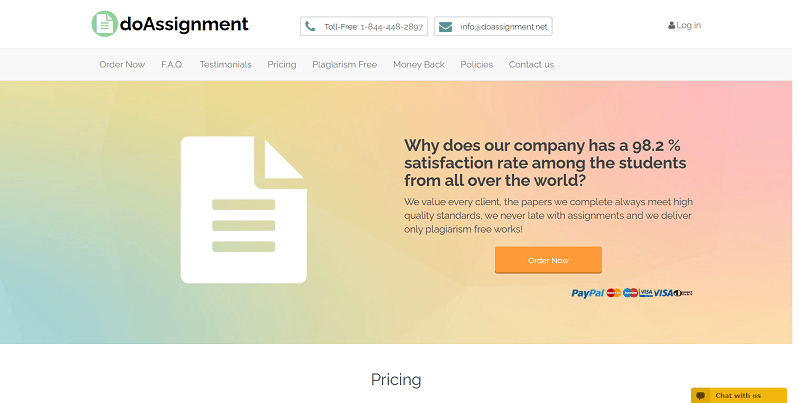Click the large document icon in banner
800x403 pixels.
243,210
